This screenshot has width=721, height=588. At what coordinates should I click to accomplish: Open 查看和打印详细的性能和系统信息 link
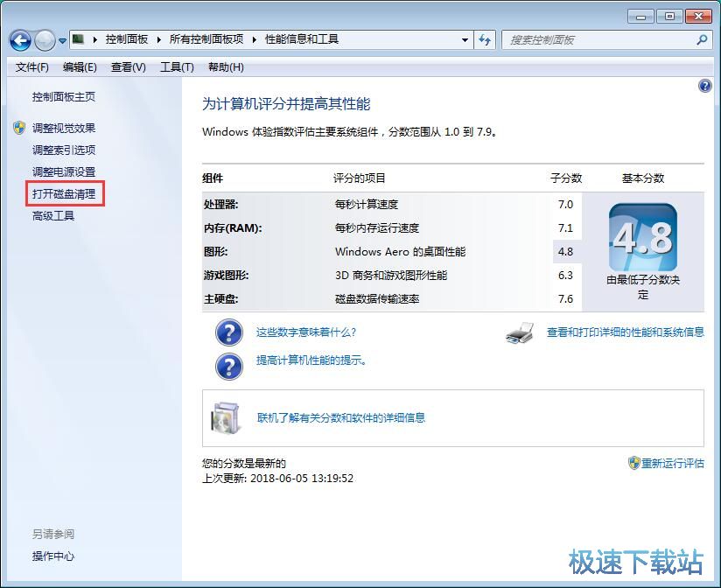pyautogui.click(x=626, y=332)
